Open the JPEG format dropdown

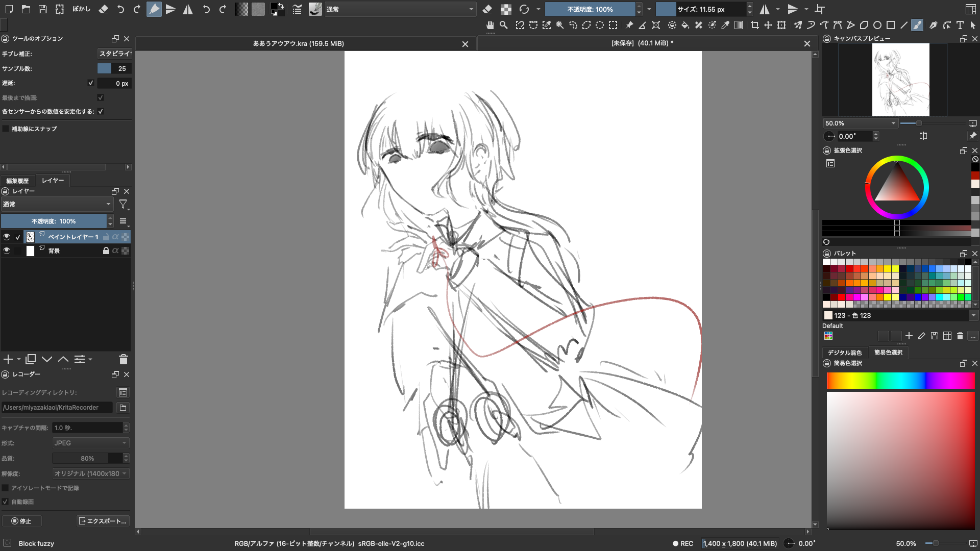pyautogui.click(x=90, y=443)
